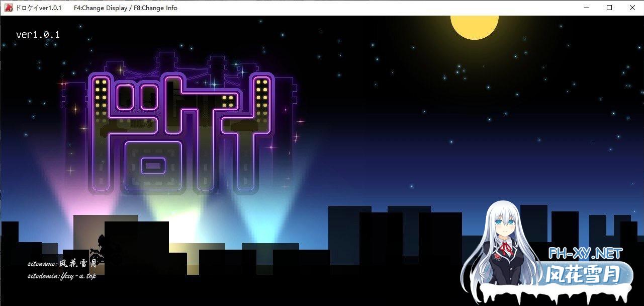
Task: Click the red app icon in title bar
Action: tap(9, 8)
